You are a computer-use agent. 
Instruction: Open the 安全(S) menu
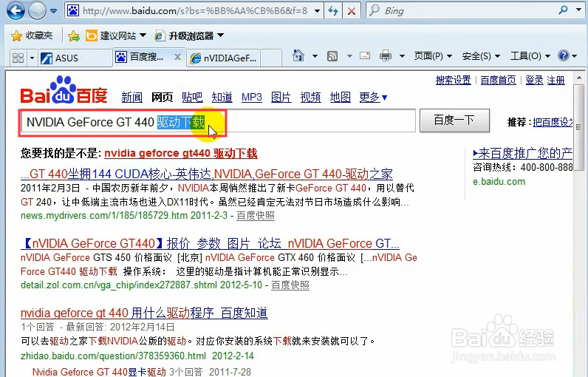click(481, 56)
